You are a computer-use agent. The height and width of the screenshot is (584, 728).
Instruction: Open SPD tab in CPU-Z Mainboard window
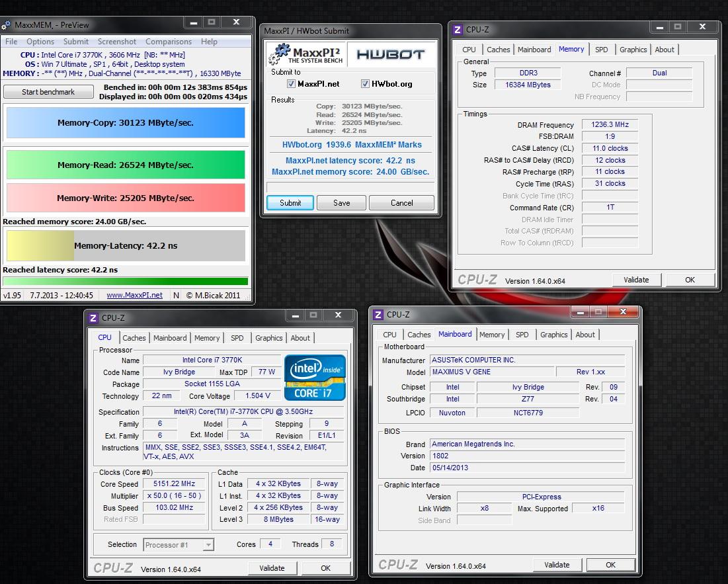click(522, 335)
